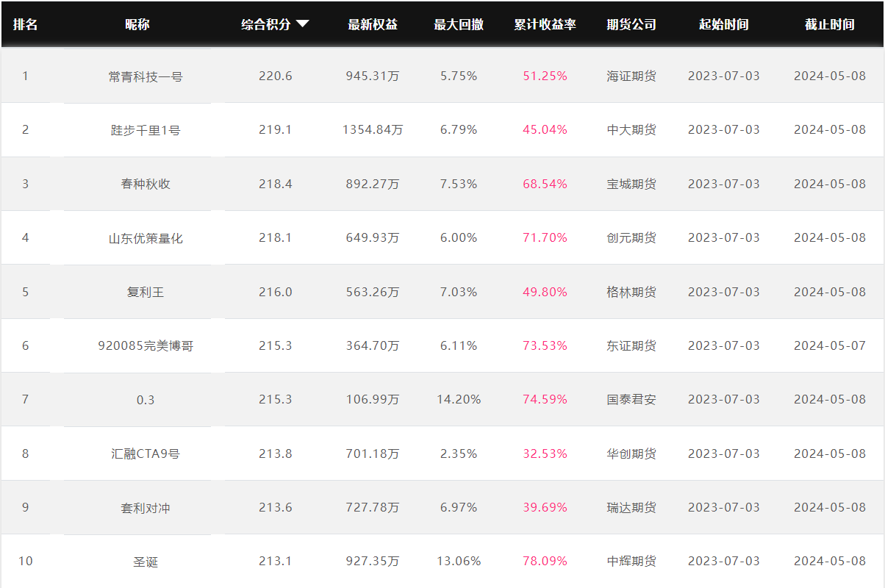Open the 常青科技一号 account

[146, 76]
